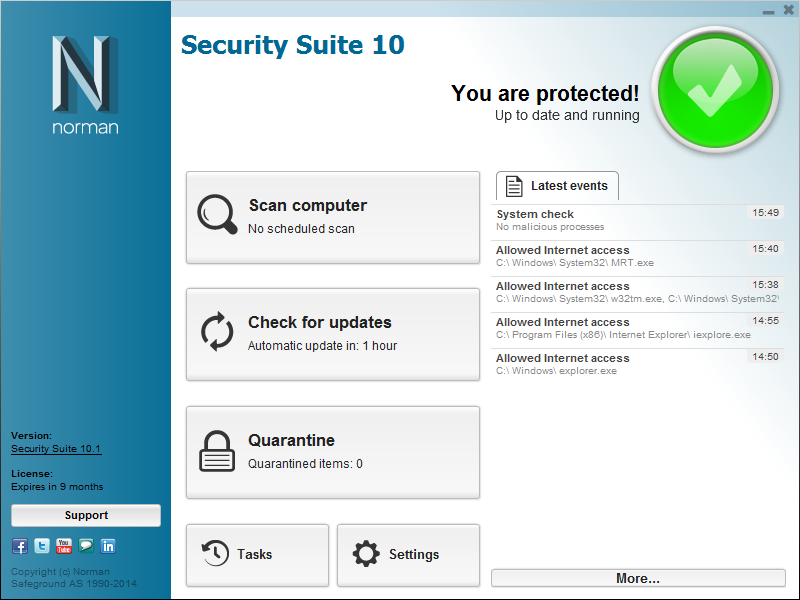800x600 pixels.
Task: Open the YouTube channel icon
Action: coord(64,546)
